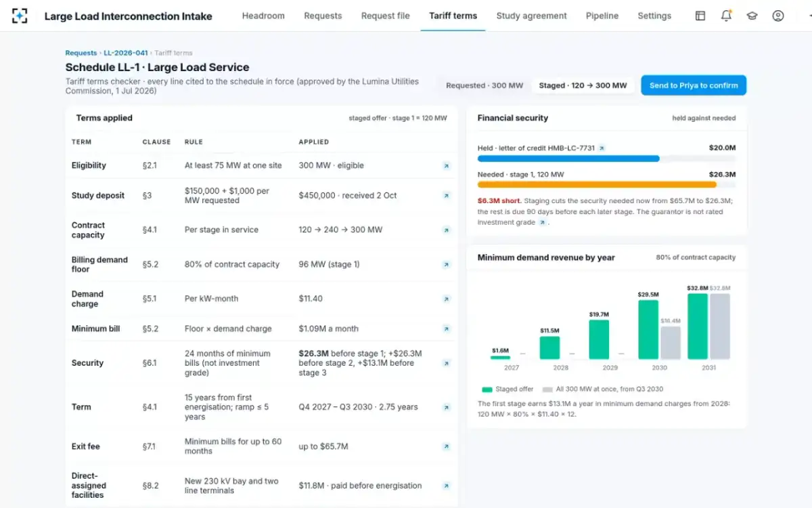The height and width of the screenshot is (508, 812).
Task: Open the Settings tab
Action: 654,16
